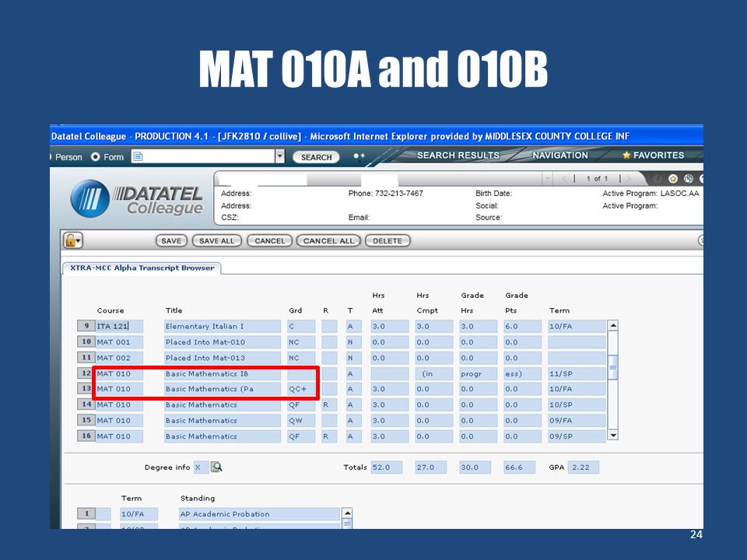Open the NAVIGATION tab
747x560 pixels.
(x=559, y=156)
